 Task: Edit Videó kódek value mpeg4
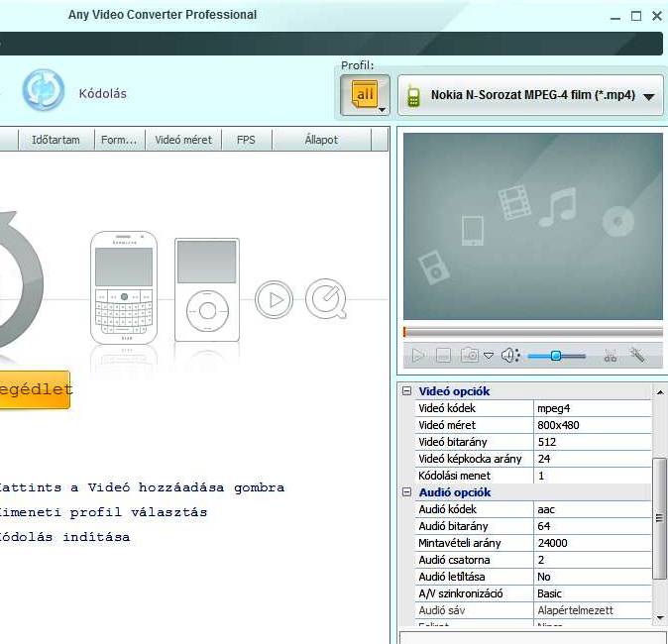(x=593, y=408)
